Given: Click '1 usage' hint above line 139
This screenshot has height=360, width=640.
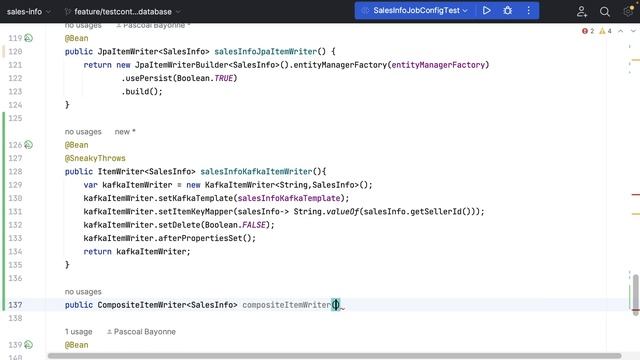Looking at the screenshot, I should [x=78, y=332].
